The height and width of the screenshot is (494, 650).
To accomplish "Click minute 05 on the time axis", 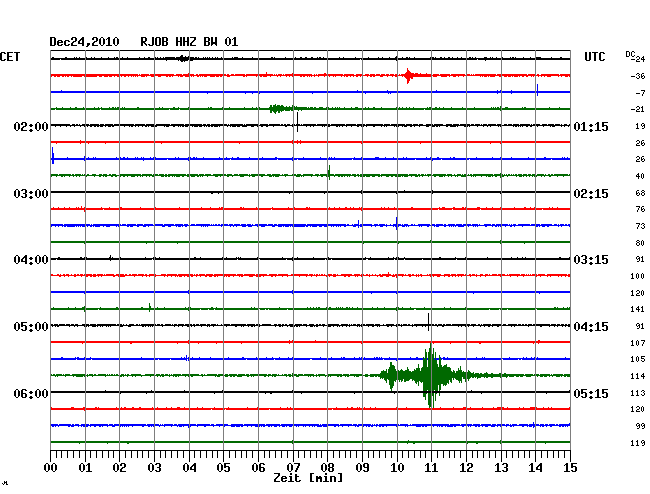I will point(223,468).
